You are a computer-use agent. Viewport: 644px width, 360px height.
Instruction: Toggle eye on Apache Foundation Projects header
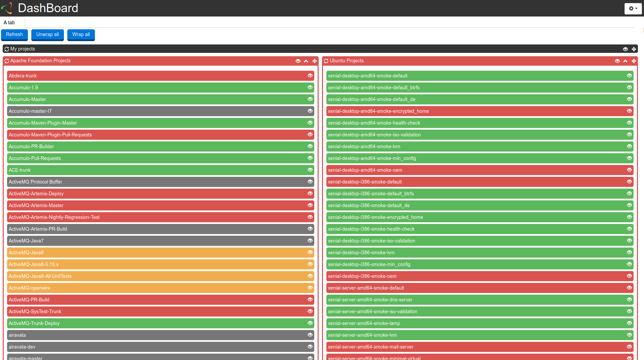298,61
